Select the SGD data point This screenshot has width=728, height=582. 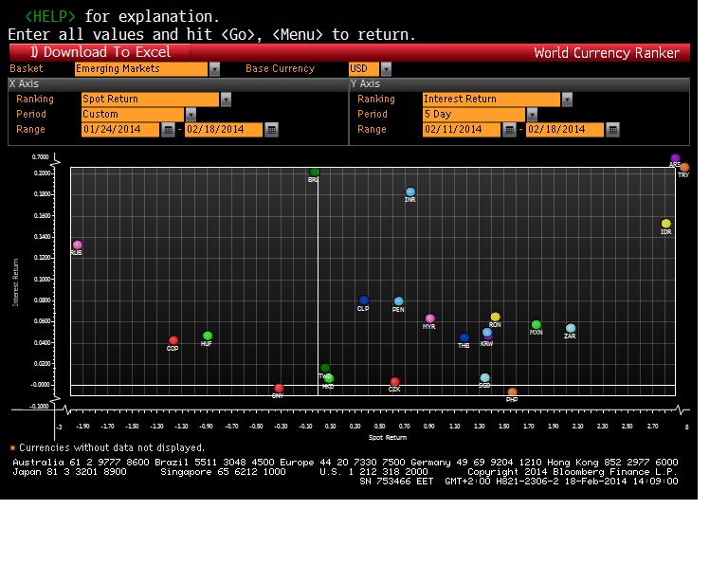(484, 378)
